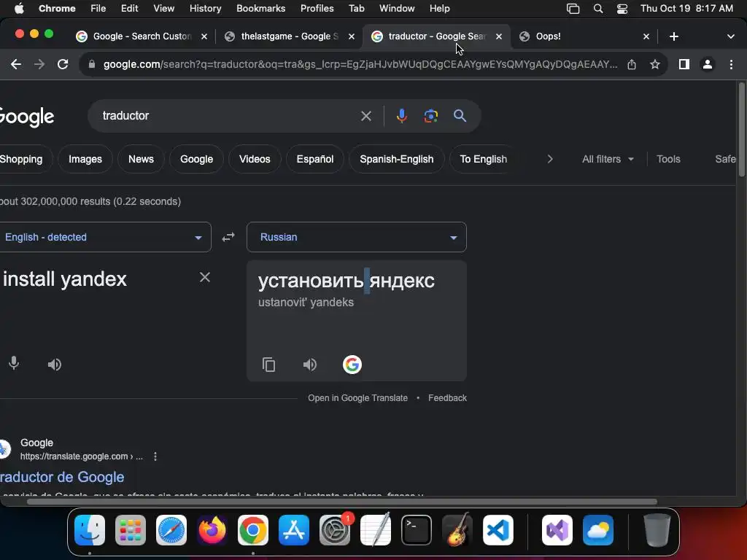
Task: Open Safari from the dock
Action: (171, 530)
